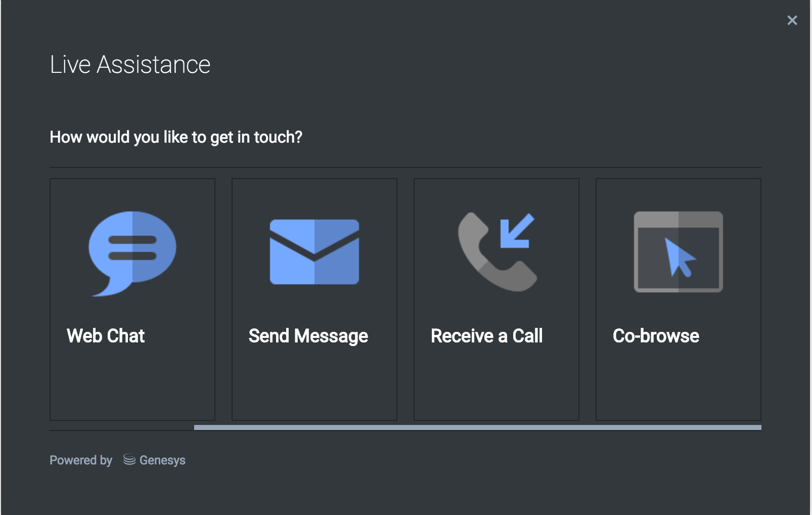Click the Send Message envelope icon
Image resolution: width=812 pixels, height=515 pixels.
(314, 252)
